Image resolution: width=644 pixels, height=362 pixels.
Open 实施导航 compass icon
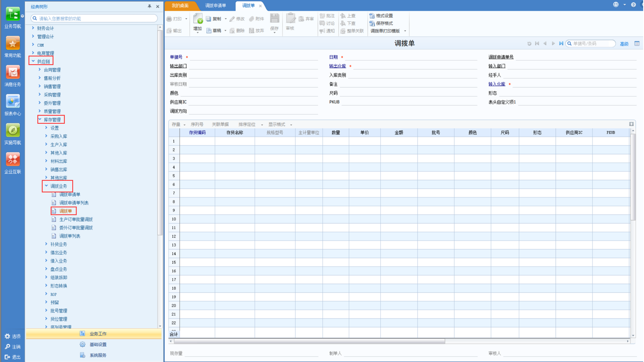point(13,134)
